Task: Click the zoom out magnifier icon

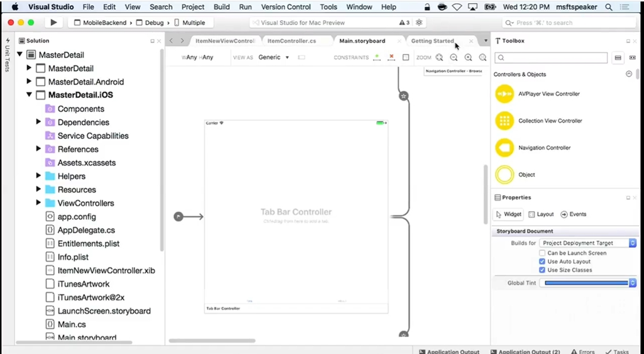Action: [453, 57]
